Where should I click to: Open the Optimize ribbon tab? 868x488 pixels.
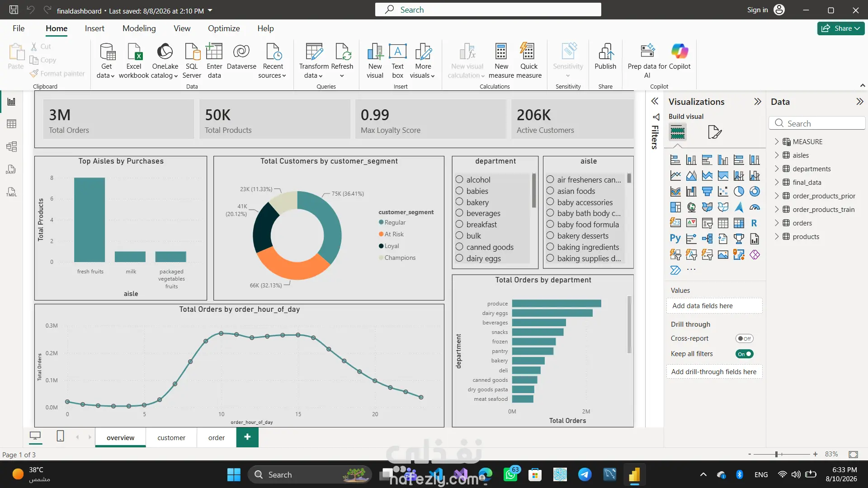(224, 28)
